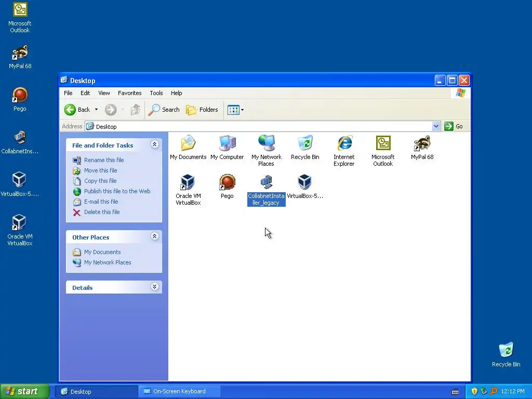Open the Address bar dropdown arrow
This screenshot has width=532, height=399.
coord(436,126)
